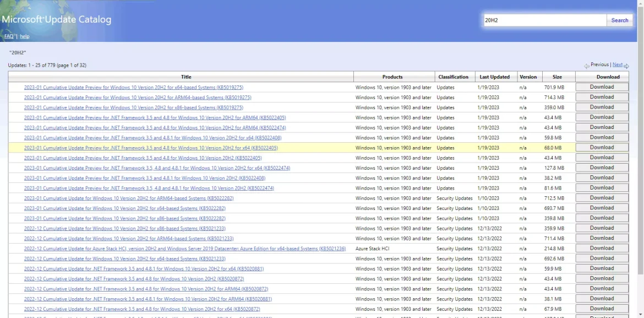Click the Microsoft Update Catalog title
644x318 pixels.
point(56,19)
